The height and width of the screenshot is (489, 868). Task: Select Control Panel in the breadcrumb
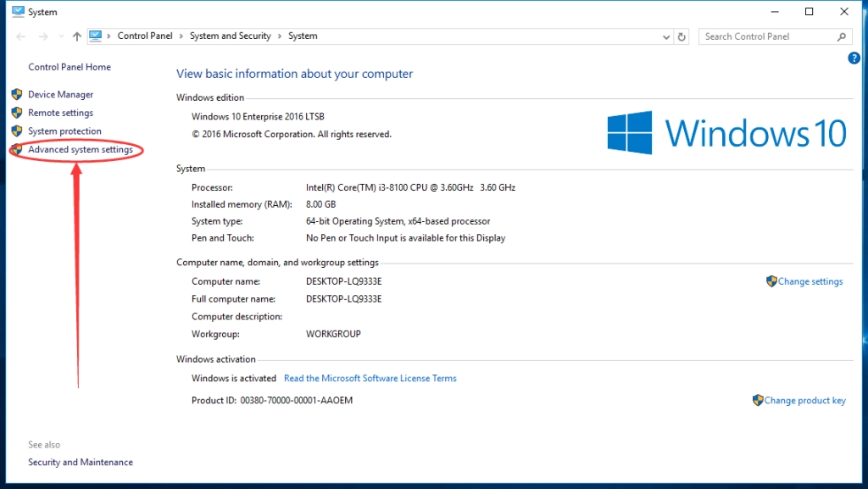(145, 36)
